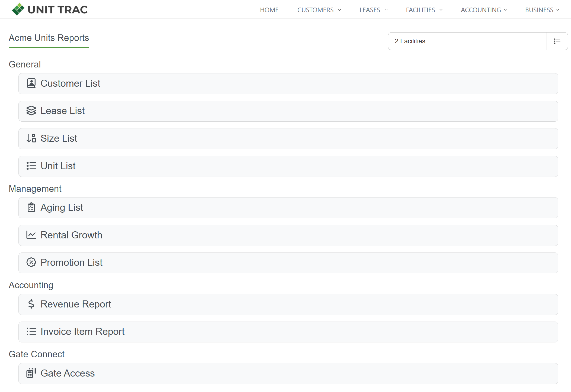Open the Business menu
Screen dimensions: 571x392
click(x=542, y=10)
